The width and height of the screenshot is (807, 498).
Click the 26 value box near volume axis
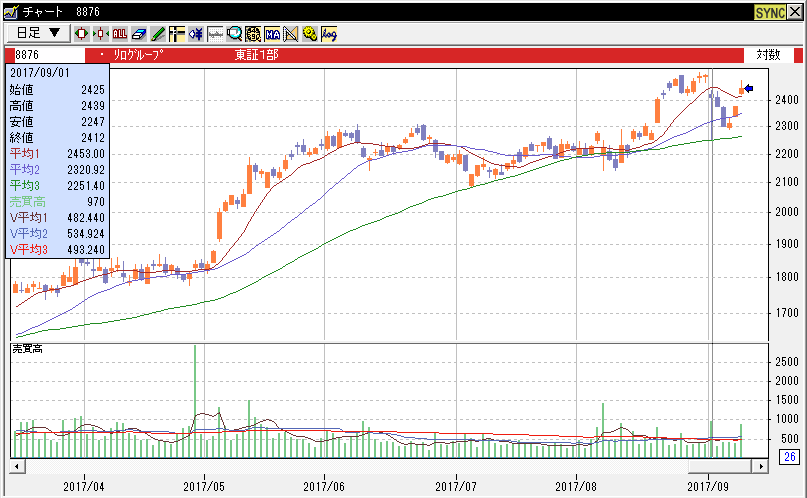(x=789, y=458)
